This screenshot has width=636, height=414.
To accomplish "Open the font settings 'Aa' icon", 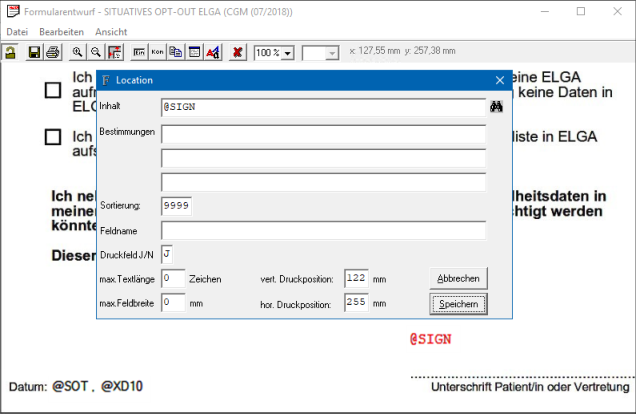I will pos(213,52).
